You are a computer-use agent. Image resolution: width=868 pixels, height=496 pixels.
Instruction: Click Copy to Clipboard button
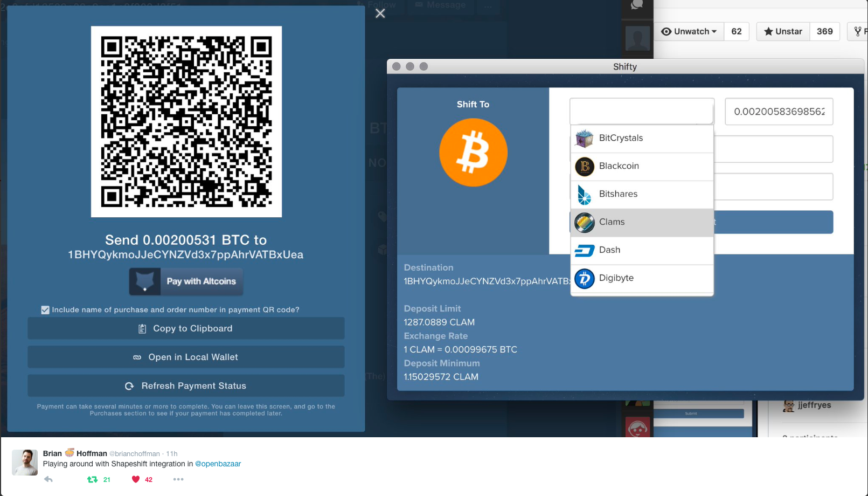click(x=186, y=328)
